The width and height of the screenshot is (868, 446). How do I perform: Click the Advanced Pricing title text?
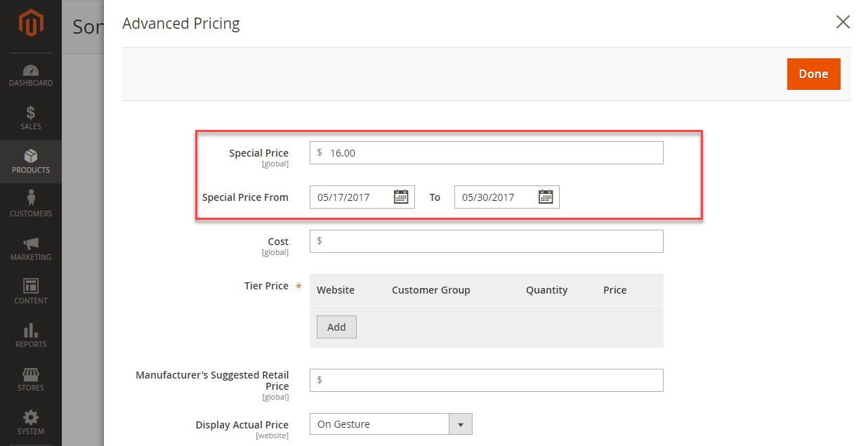click(x=181, y=23)
